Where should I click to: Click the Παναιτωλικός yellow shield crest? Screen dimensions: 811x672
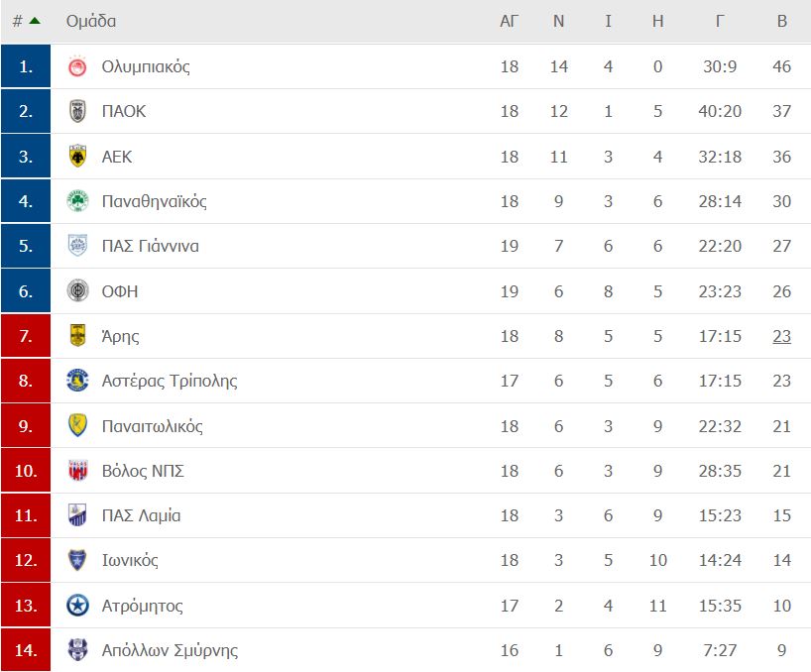pyautogui.click(x=77, y=425)
